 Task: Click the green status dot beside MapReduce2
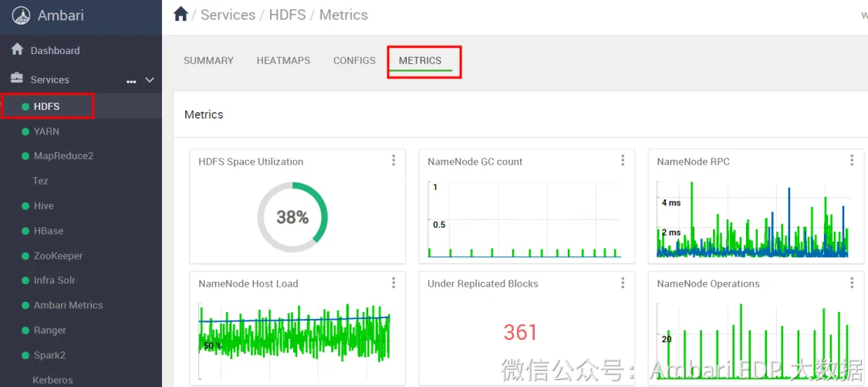(x=25, y=156)
